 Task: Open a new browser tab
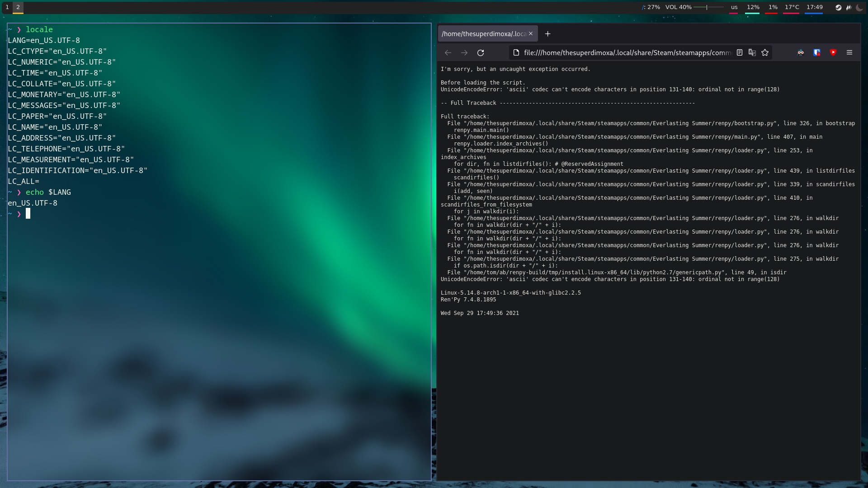tap(548, 33)
